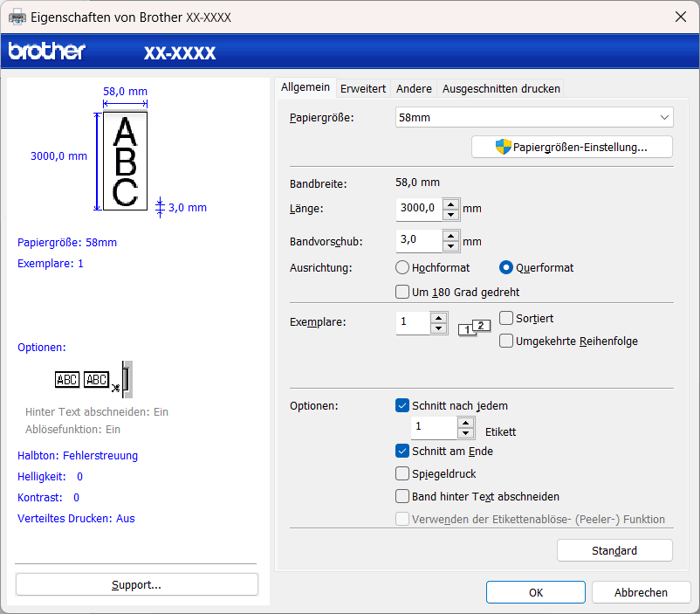Select Querformat orientation
The height and width of the screenshot is (614, 700).
(505, 267)
